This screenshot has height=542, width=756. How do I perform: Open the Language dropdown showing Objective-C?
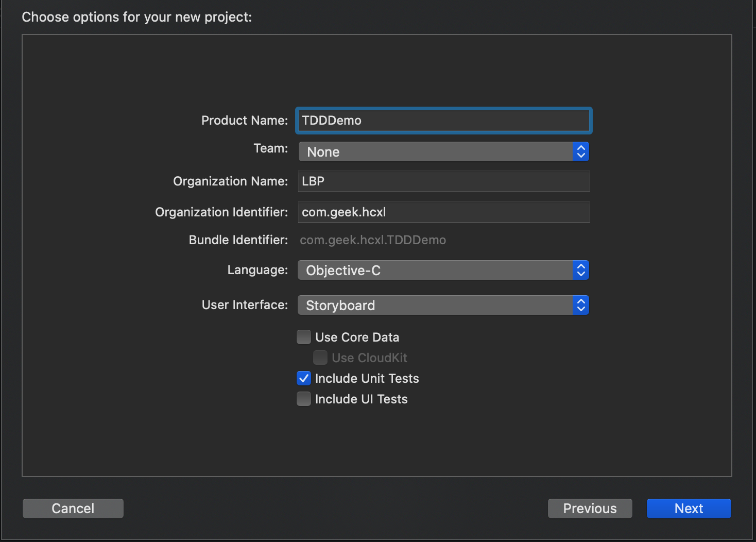pyautogui.click(x=435, y=270)
